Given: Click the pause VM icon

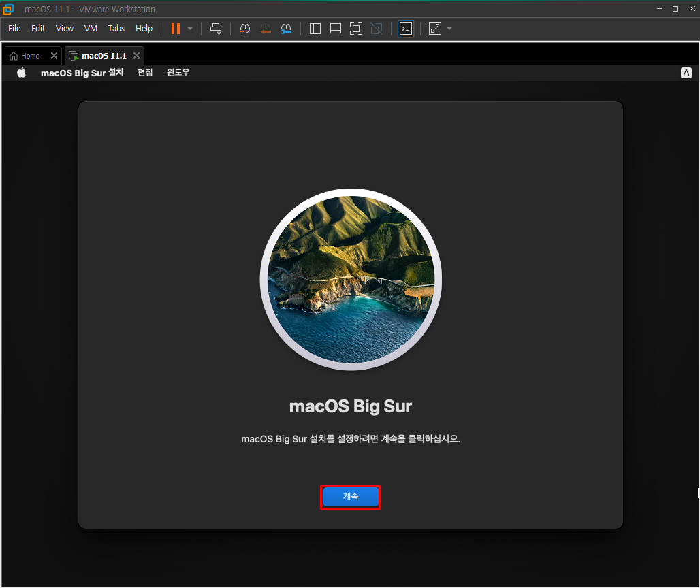Looking at the screenshot, I should [x=176, y=29].
